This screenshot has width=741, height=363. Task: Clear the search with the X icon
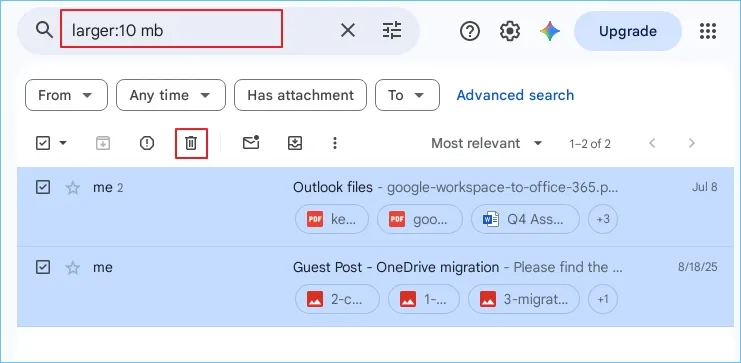pos(348,31)
